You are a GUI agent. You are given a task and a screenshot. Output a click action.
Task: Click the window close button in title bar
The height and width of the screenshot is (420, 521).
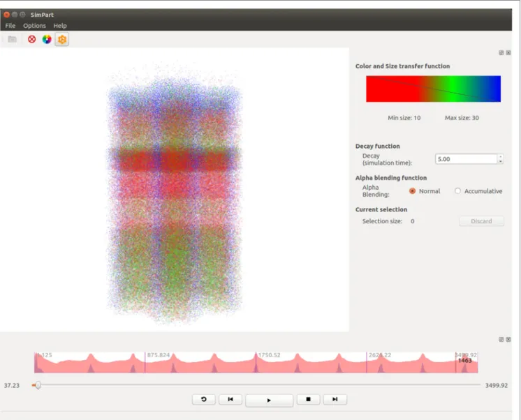6,15
